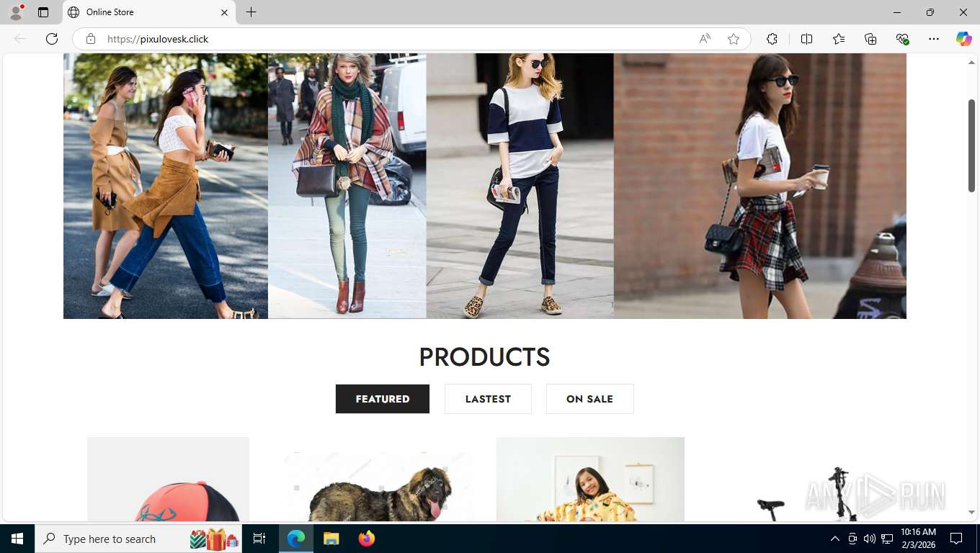The image size is (980, 553).
Task: Open a new browser tab
Action: (251, 12)
